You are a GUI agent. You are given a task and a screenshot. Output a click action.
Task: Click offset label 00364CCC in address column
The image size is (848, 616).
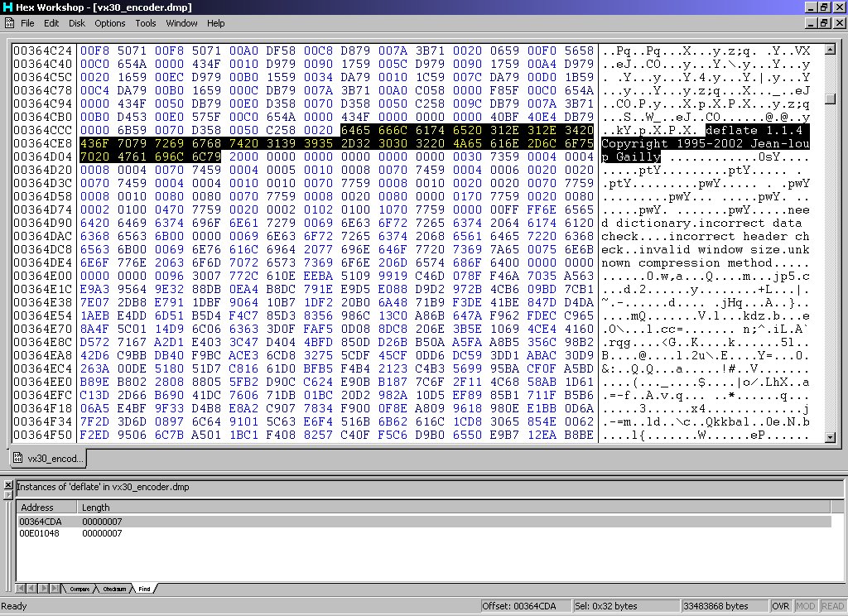point(43,130)
